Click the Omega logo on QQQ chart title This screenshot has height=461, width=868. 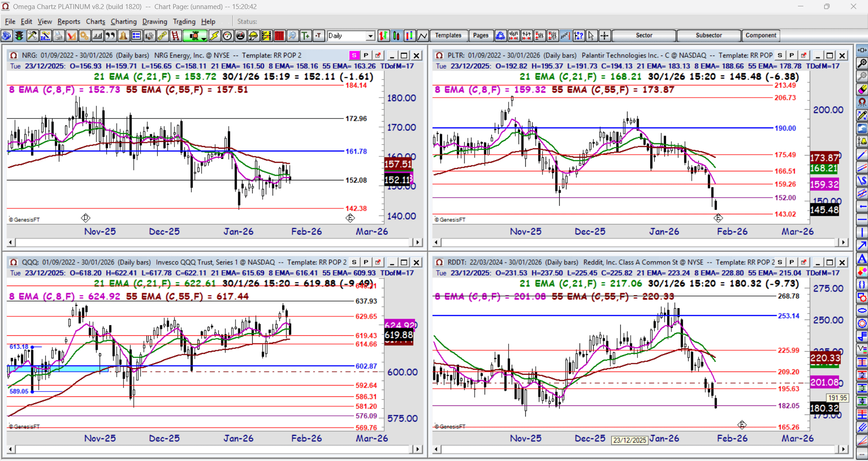coord(14,263)
